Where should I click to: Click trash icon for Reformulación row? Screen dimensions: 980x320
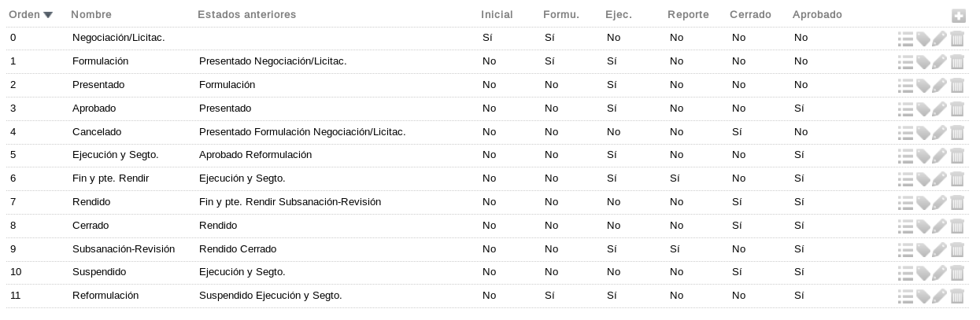[957, 296]
